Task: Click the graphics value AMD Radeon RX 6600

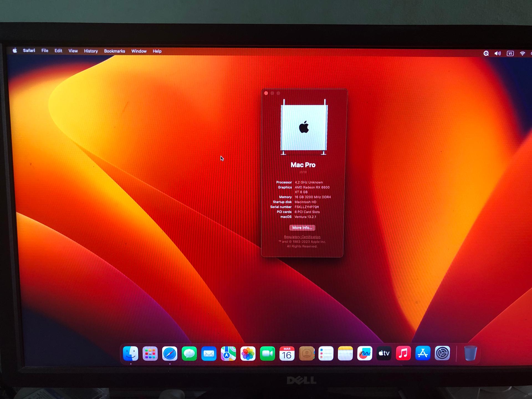Action: click(x=312, y=187)
